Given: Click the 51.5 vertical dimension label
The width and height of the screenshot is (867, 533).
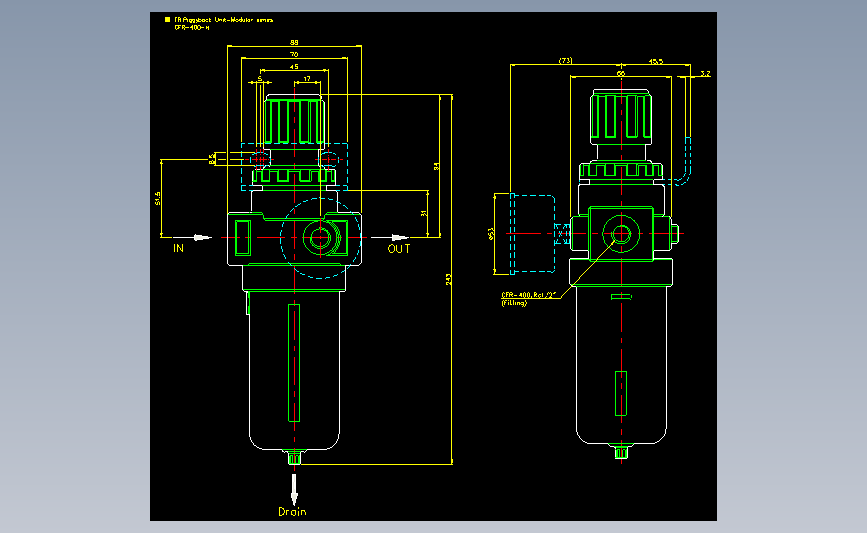Looking at the screenshot, I should point(158,198).
